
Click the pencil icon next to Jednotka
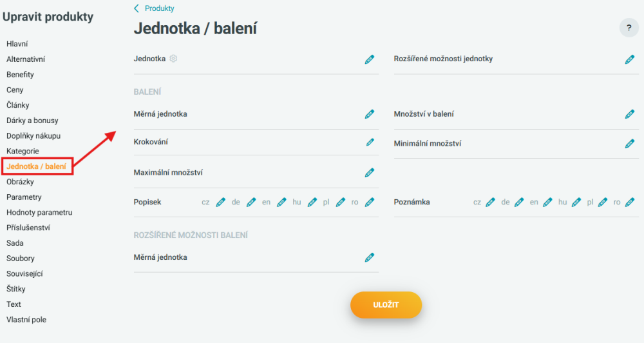pyautogui.click(x=370, y=59)
